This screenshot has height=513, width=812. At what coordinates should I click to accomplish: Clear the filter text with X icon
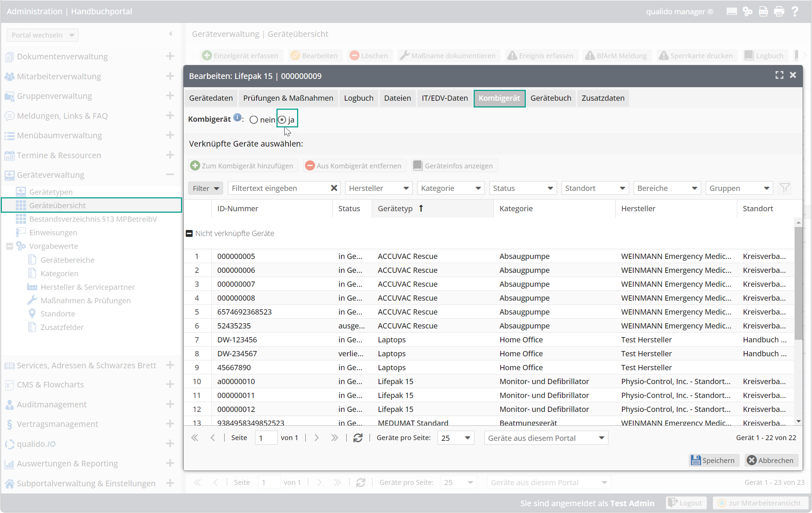coord(334,188)
